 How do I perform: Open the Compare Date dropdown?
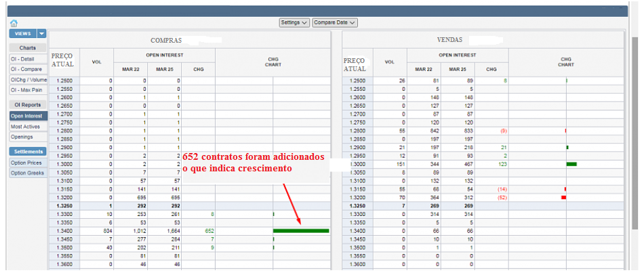point(334,22)
